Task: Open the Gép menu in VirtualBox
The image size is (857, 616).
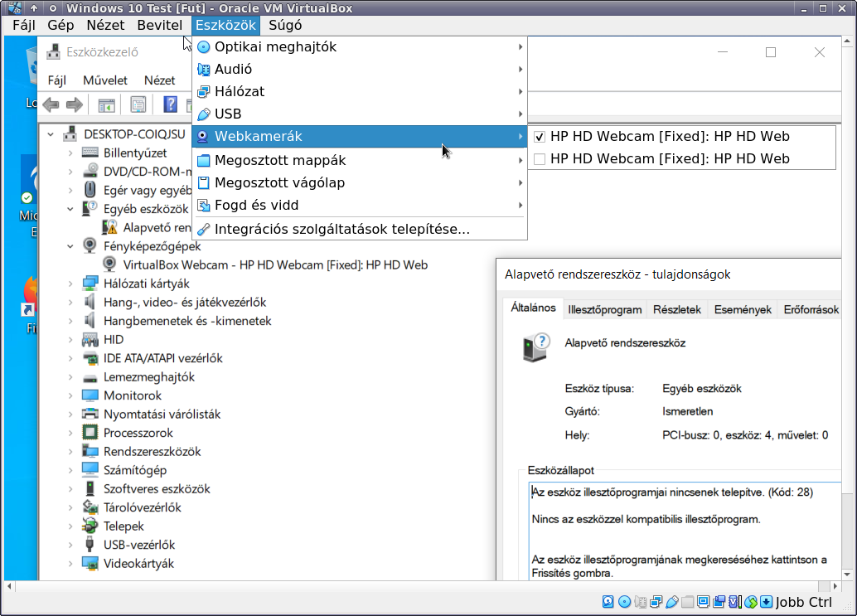Action: [x=61, y=25]
